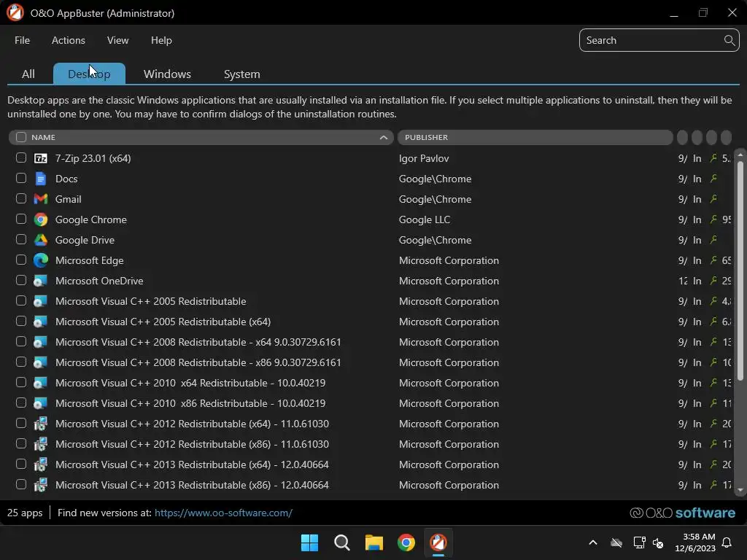Screen dimensions: 747x560
Task: Open Chrome from the taskbar
Action: coord(406,542)
